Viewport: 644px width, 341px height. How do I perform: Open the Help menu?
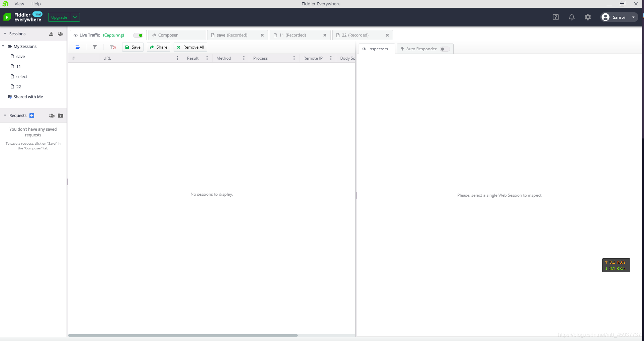36,4
